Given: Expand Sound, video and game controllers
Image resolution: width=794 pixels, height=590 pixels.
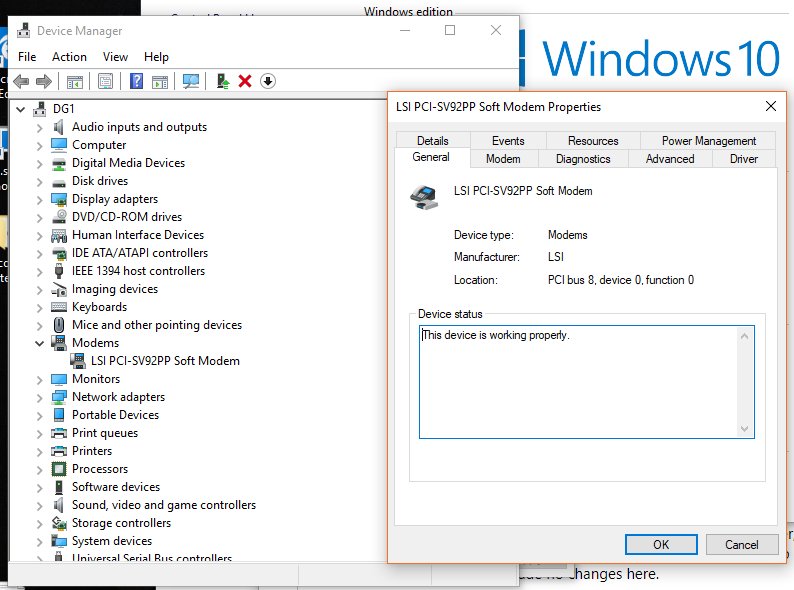Looking at the screenshot, I should [39, 505].
